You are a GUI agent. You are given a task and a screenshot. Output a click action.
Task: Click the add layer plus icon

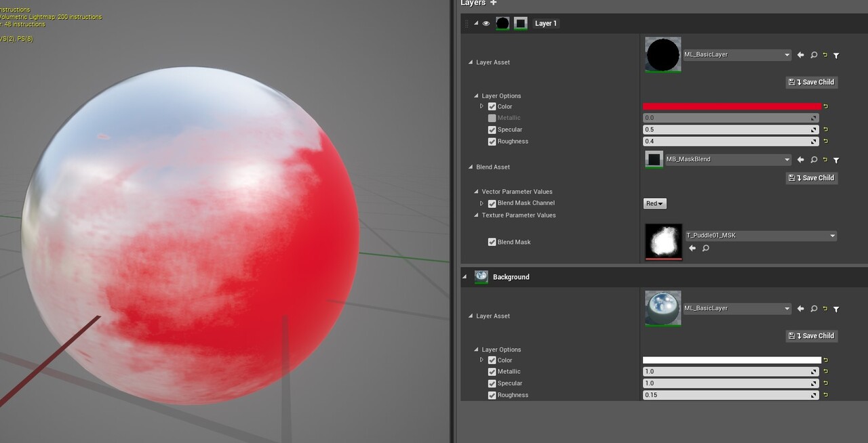tap(492, 3)
